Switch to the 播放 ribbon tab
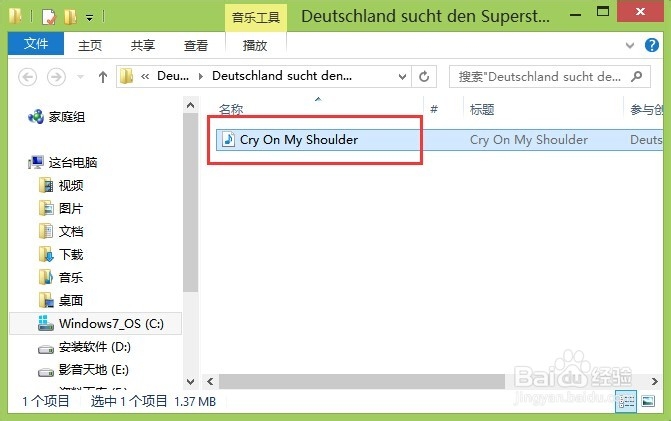The width and height of the screenshot is (671, 421). pyautogui.click(x=255, y=45)
